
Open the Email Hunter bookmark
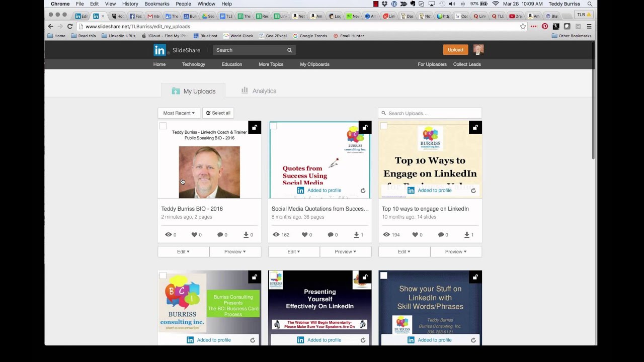click(x=349, y=36)
